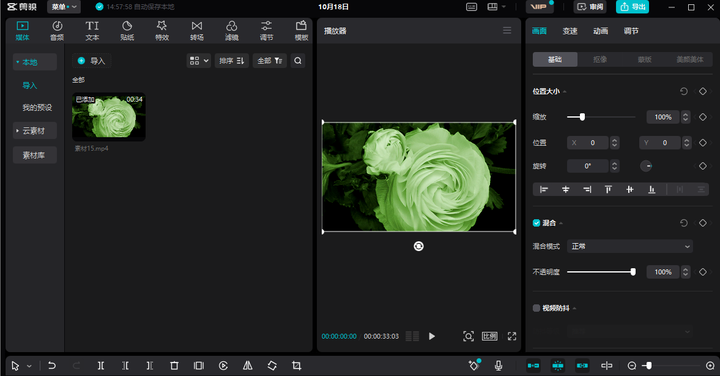
Task: Open the player hamburger menu
Action: (x=507, y=30)
